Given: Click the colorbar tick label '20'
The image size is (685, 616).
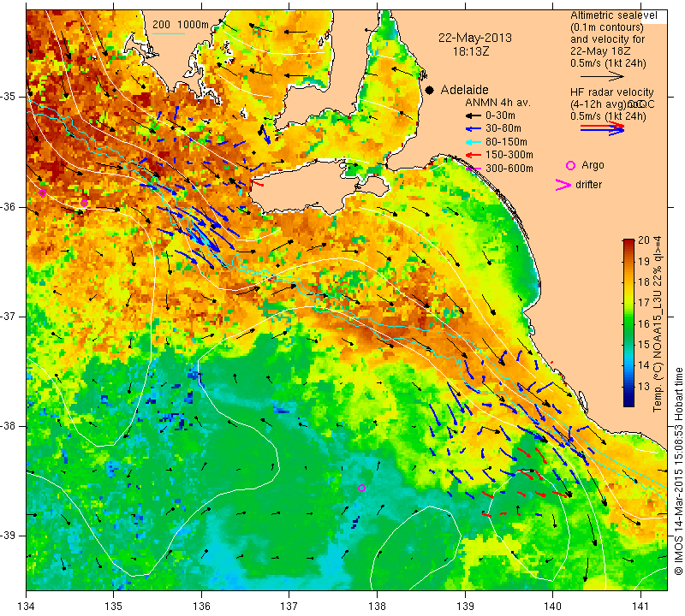Looking at the screenshot, I should 644,240.
